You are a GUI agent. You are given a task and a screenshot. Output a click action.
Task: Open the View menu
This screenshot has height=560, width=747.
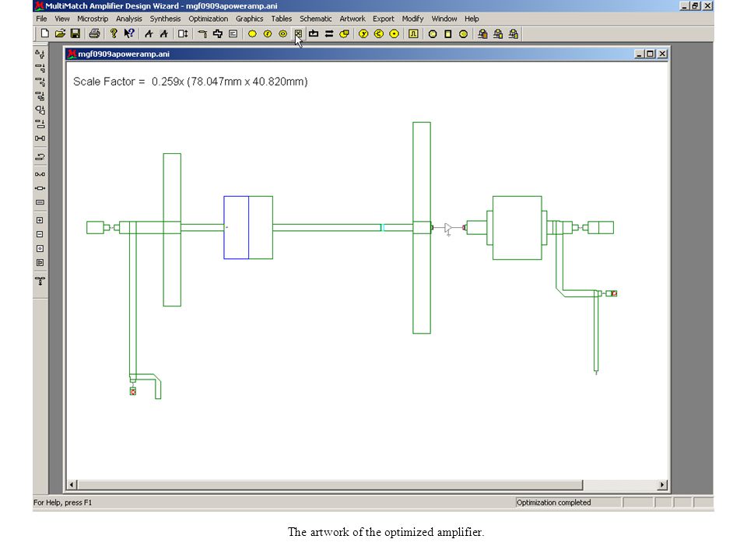[62, 19]
